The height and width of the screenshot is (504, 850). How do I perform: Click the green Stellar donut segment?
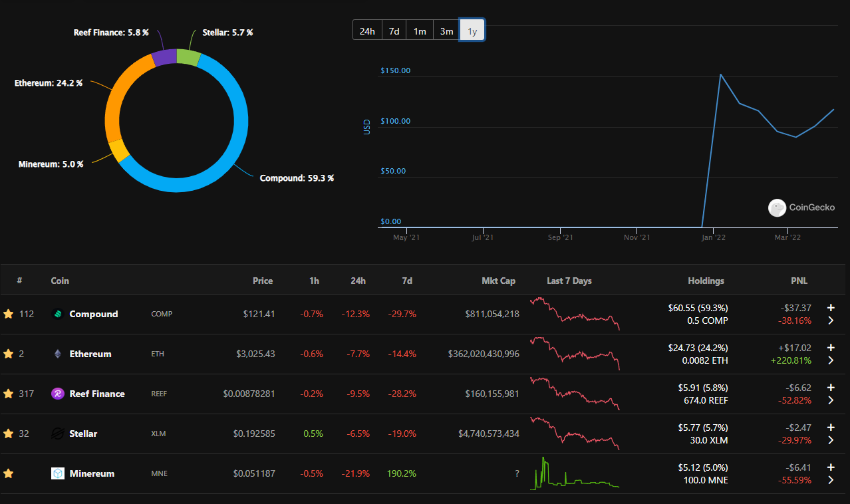[x=189, y=58]
